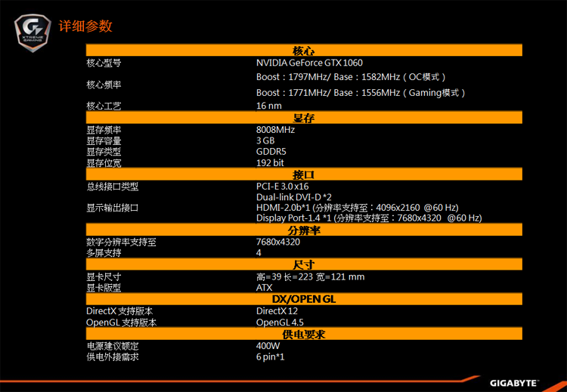Select the Dual-link DVI-D *2 line

point(294,197)
